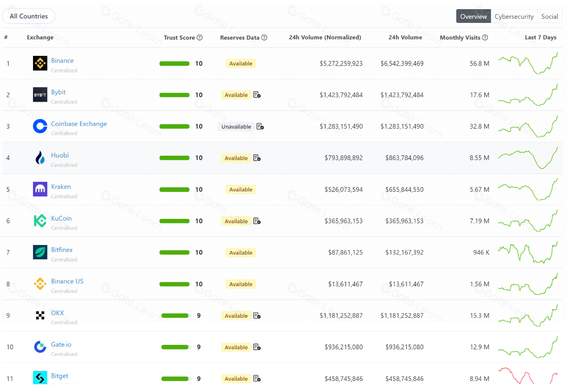Click the Huobi flame logo icon

40,158
